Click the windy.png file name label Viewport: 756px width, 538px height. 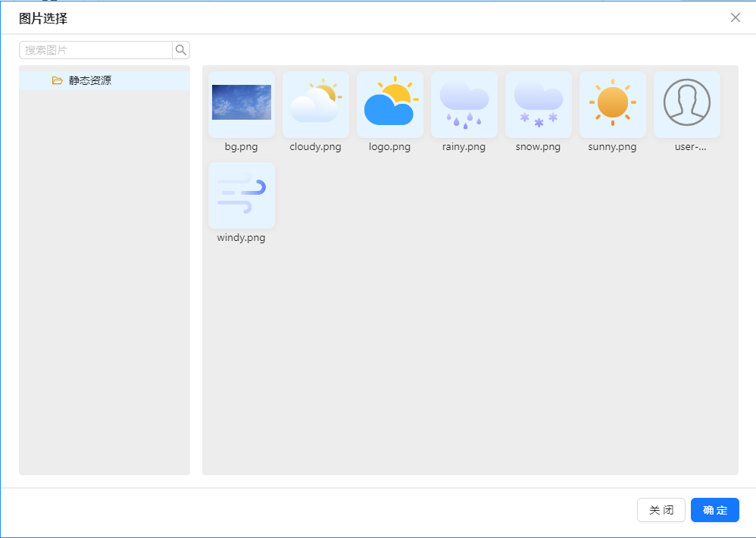coord(241,238)
